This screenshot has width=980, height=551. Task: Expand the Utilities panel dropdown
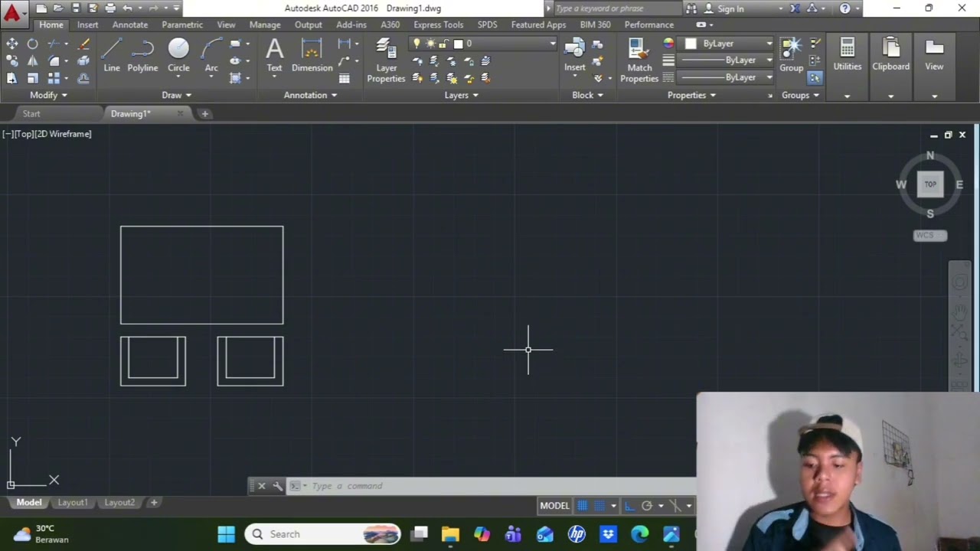(847, 96)
